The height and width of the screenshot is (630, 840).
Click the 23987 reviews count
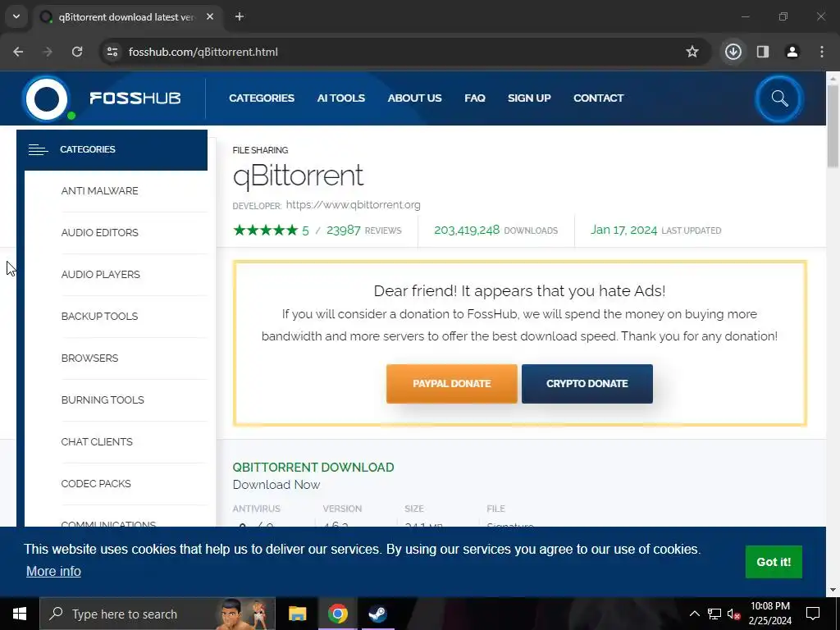pos(344,230)
